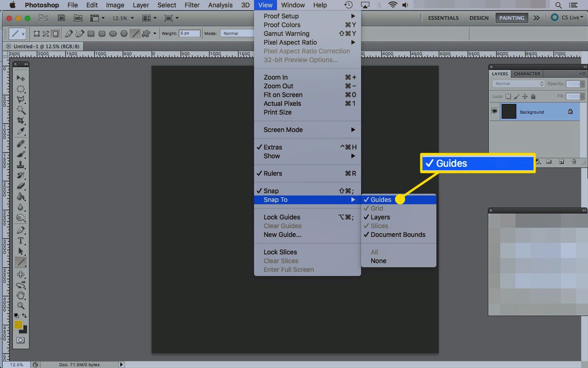Image resolution: width=588 pixels, height=368 pixels.
Task: Expand the Screen Mode submenu
Action: (307, 130)
